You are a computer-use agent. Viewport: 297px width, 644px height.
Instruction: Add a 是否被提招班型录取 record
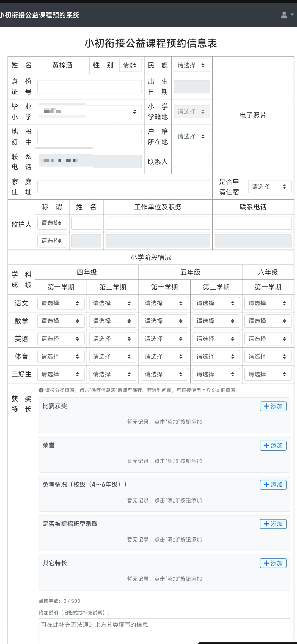pyautogui.click(x=273, y=524)
